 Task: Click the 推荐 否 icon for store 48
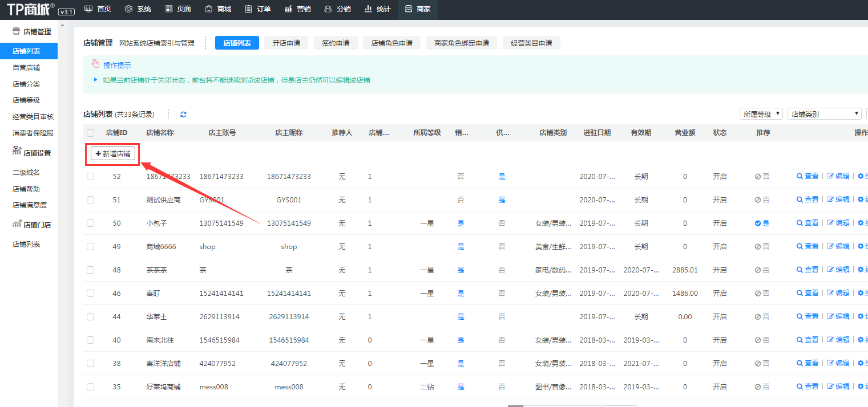tap(758, 270)
